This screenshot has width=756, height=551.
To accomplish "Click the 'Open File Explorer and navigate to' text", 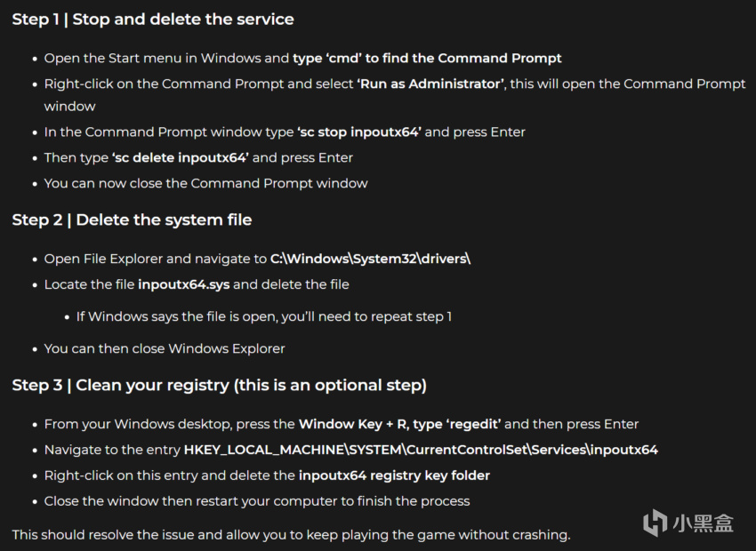I will click(156, 259).
